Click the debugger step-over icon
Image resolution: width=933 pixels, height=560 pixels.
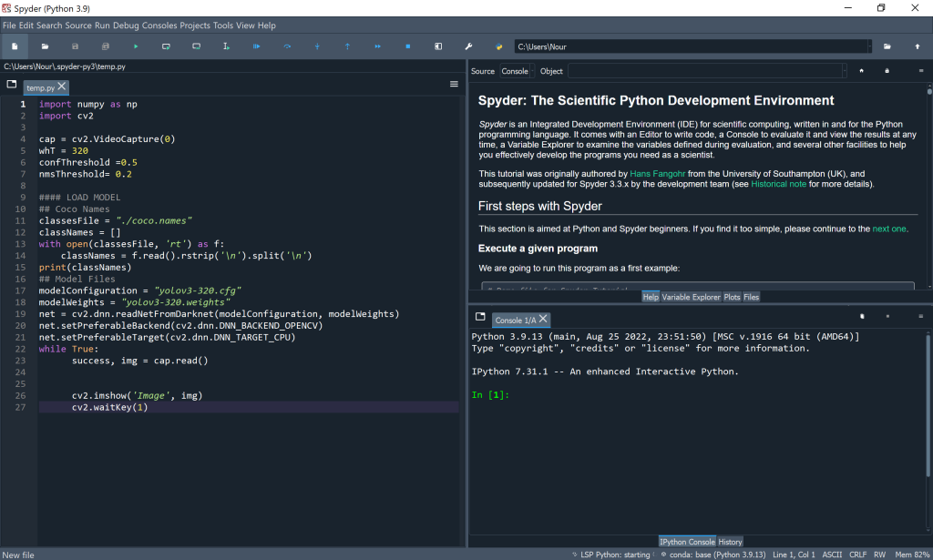287,46
